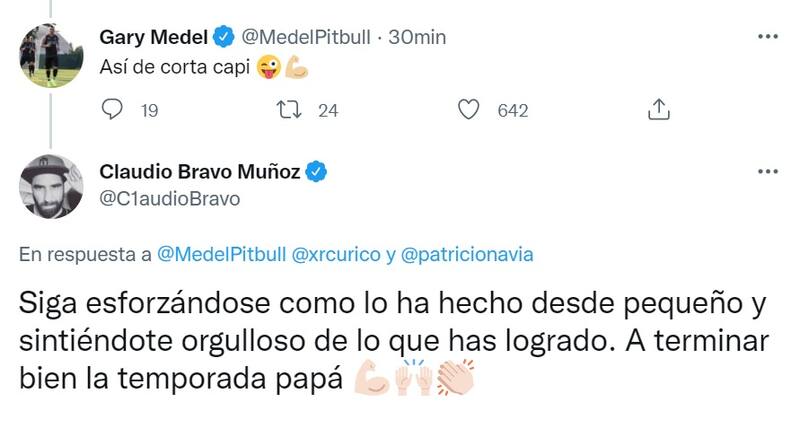Click the reply icon on Gary Medel's tweet
The width and height of the screenshot is (800, 437).
(114, 110)
